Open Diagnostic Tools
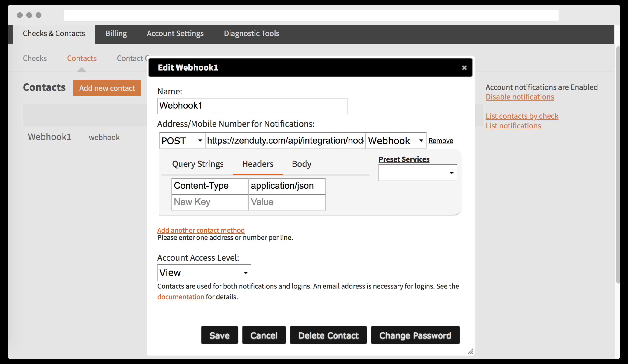 point(251,33)
